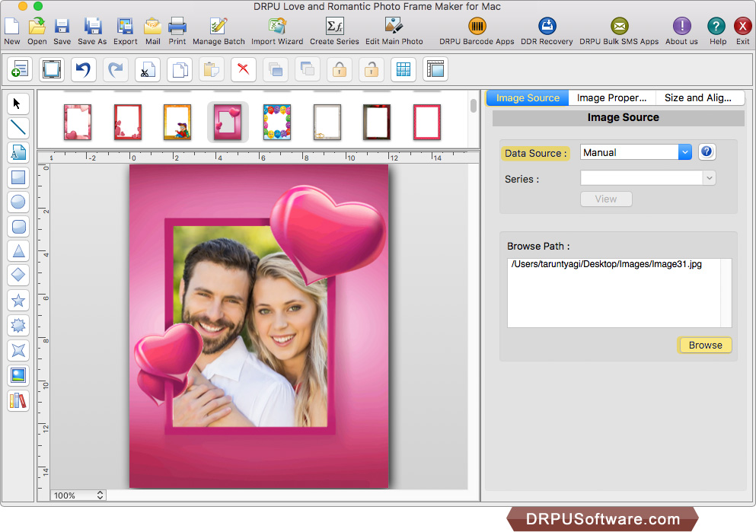Screen dimensions: 756x532
Task: Choose the colorful balloons frame thumbnail
Action: coord(277,122)
